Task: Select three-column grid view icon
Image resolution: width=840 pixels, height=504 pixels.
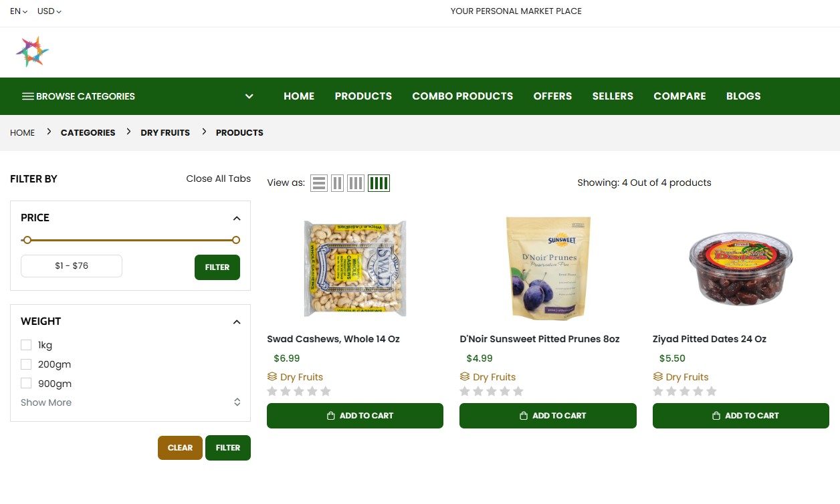Action: (x=356, y=183)
